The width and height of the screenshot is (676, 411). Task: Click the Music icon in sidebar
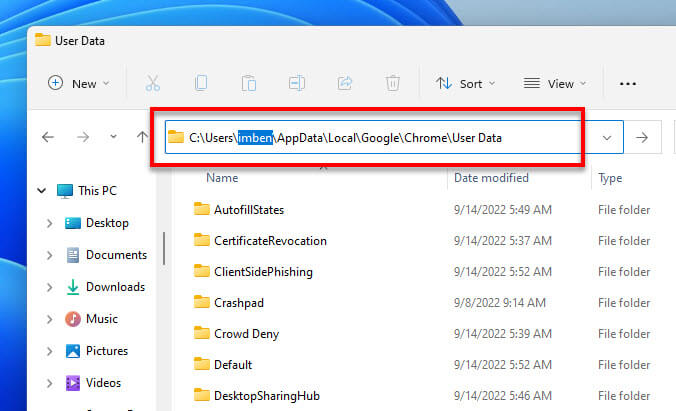click(x=72, y=319)
